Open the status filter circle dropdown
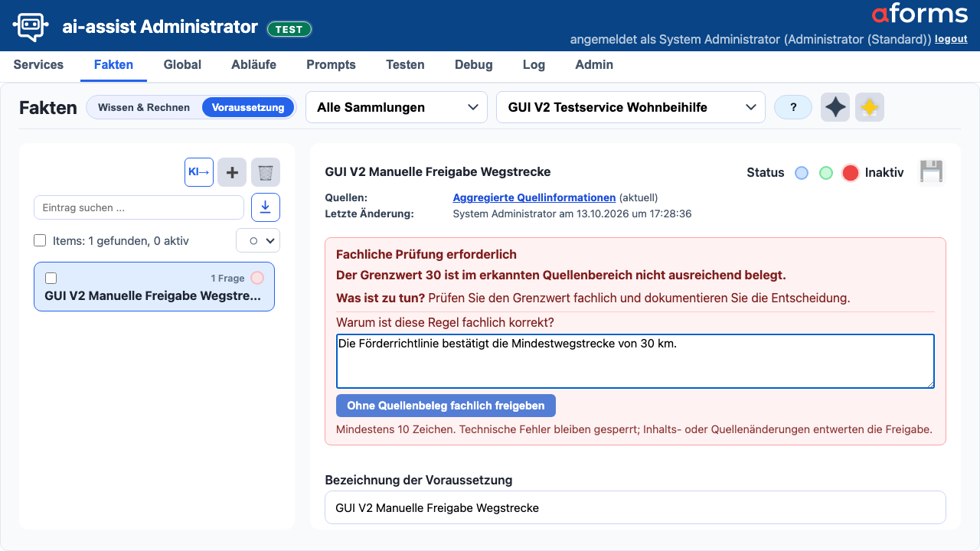The width and height of the screenshot is (980, 551). point(258,240)
